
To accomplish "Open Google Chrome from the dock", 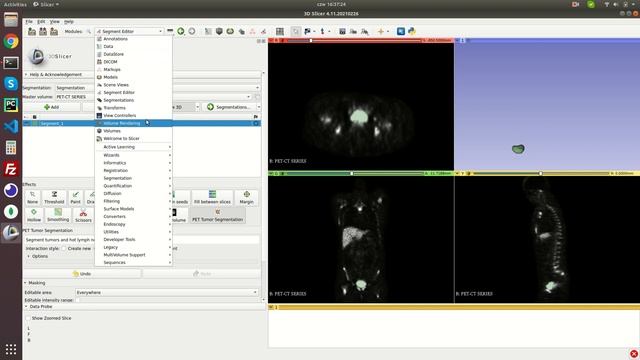I will [x=11, y=41].
